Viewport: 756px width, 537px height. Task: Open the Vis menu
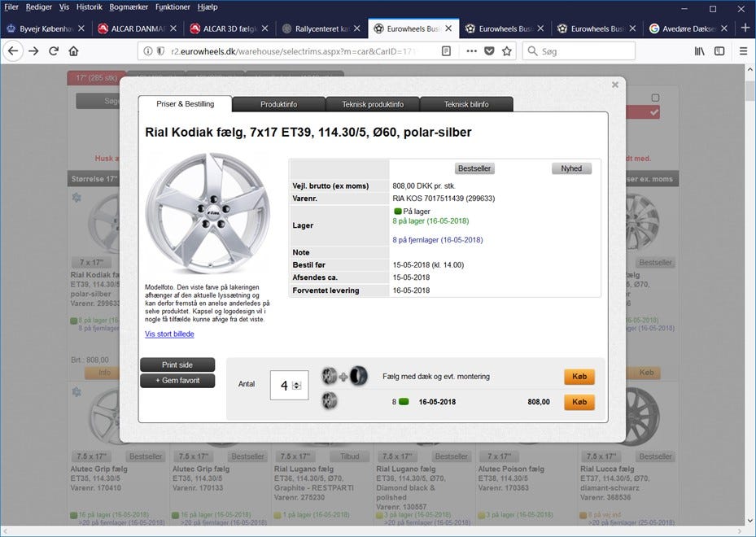coord(64,7)
